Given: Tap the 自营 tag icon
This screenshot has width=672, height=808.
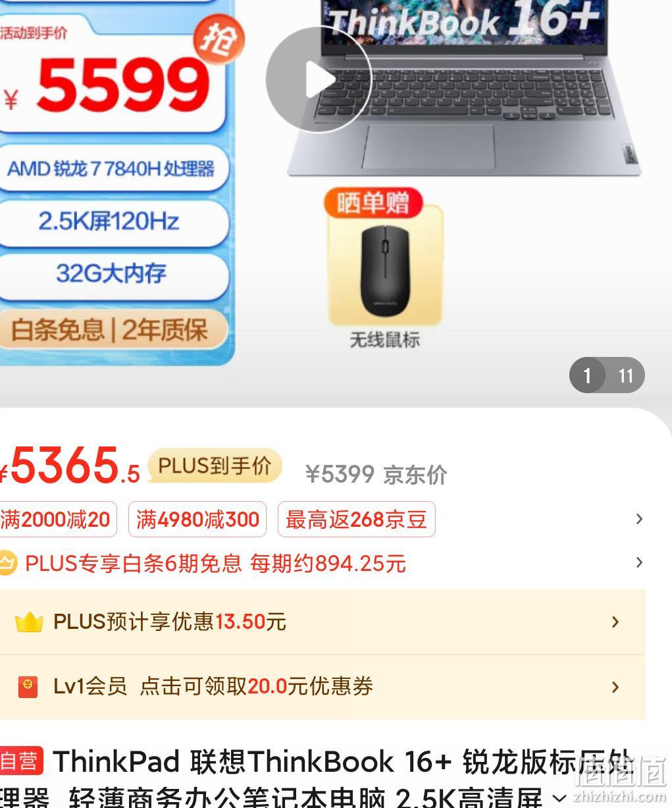Looking at the screenshot, I should (21, 761).
